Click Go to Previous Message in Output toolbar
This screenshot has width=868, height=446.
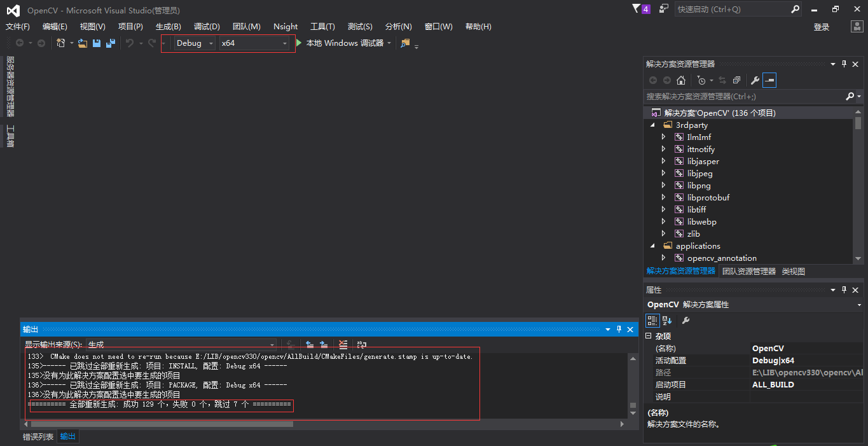click(x=310, y=344)
